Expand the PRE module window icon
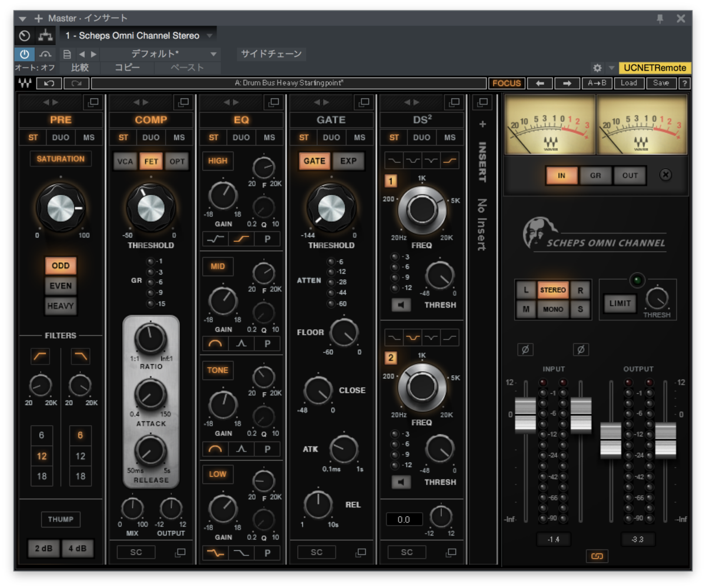Viewport: 706px width, 588px height. tap(93, 102)
